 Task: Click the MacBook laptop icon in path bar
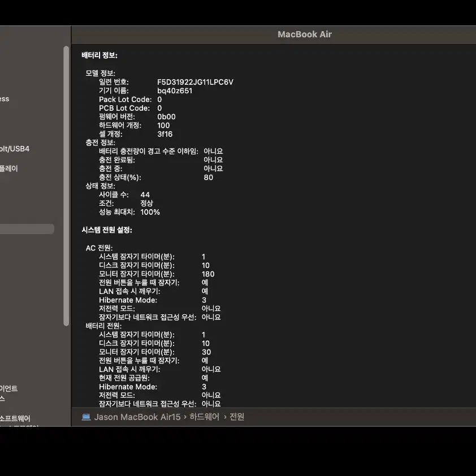(86, 417)
